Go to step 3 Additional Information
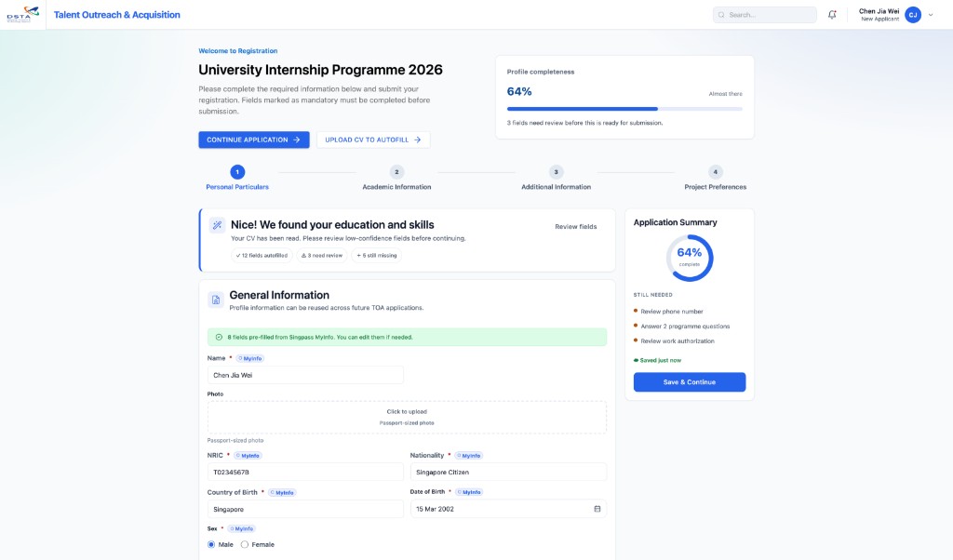 coord(556,178)
